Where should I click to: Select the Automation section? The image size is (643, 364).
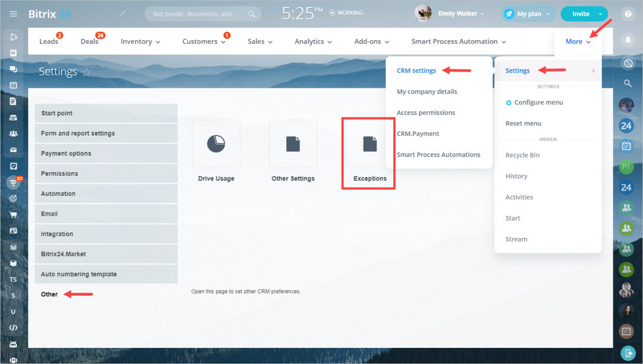tap(106, 194)
